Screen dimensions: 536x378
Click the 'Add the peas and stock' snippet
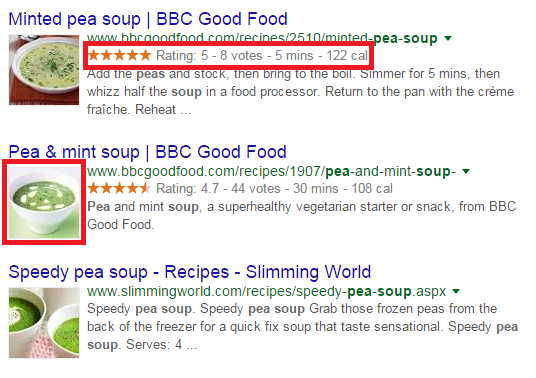point(300,92)
